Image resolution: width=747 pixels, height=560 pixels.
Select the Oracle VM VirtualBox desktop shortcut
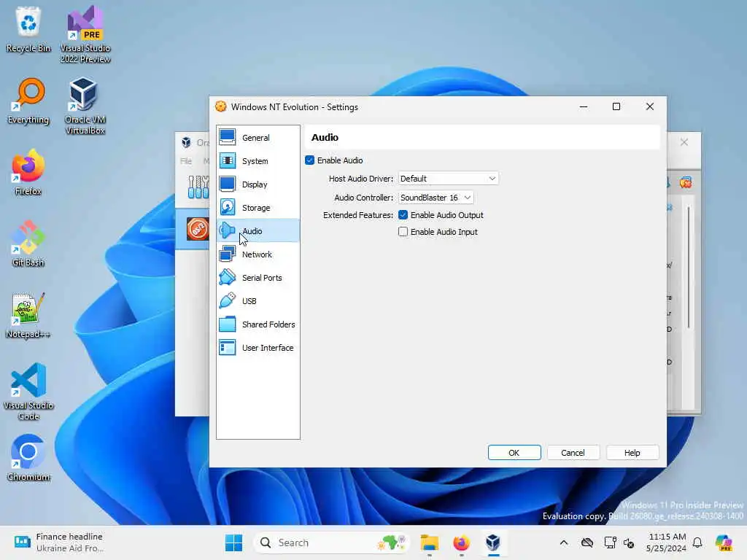85,106
